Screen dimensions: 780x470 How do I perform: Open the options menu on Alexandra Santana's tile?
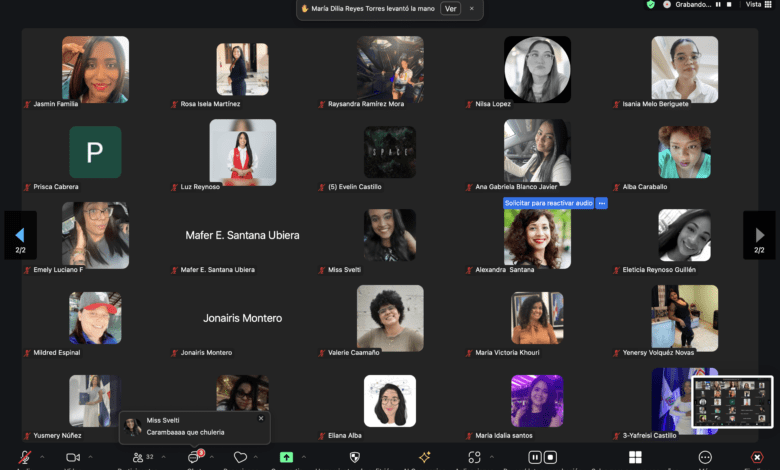602,203
